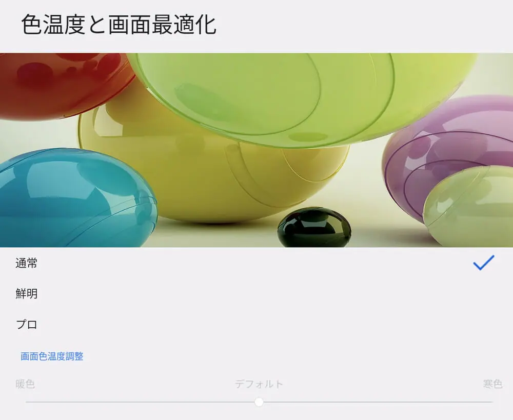Tap the デフォルト label above the slider
This screenshot has width=513, height=420.
tap(259, 384)
